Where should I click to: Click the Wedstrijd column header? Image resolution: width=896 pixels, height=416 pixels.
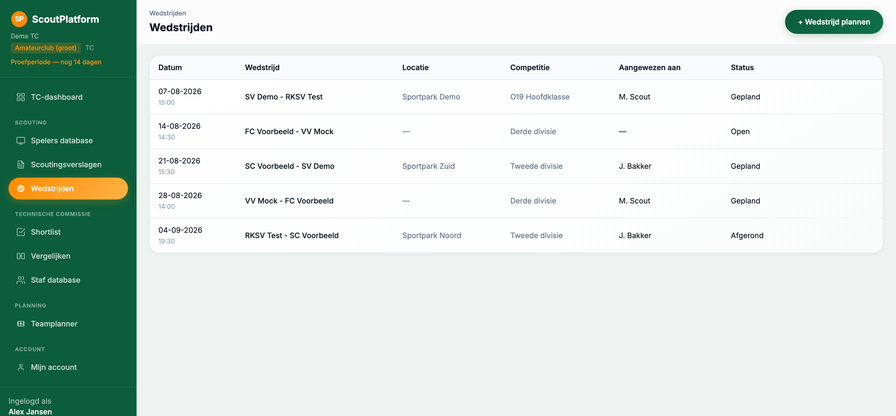point(262,67)
